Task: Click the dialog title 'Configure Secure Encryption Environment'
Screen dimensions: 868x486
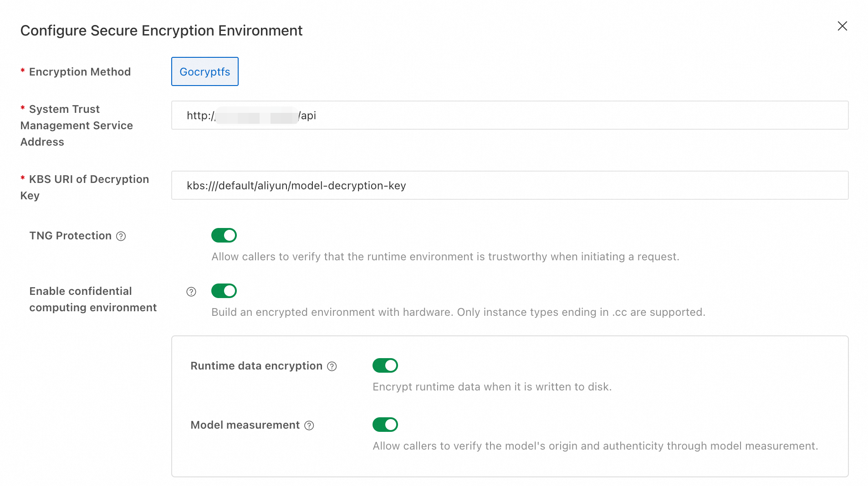Action: coord(161,30)
